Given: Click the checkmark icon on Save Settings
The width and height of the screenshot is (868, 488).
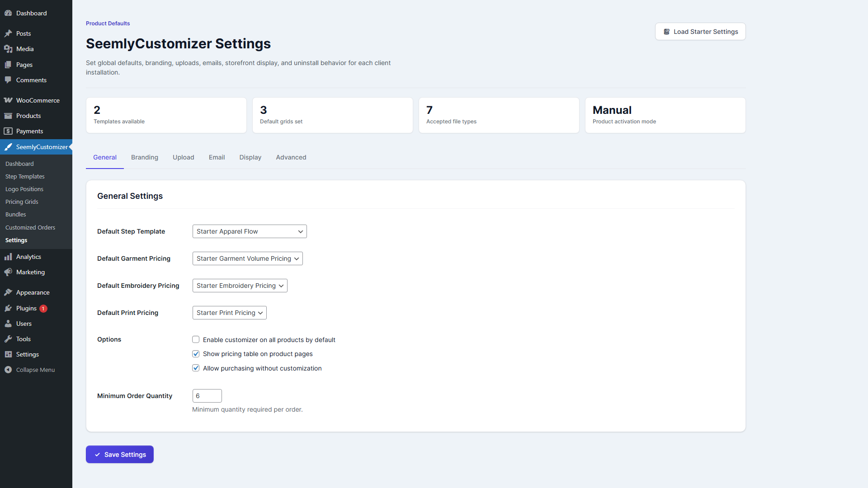Looking at the screenshot, I should 97,455.
